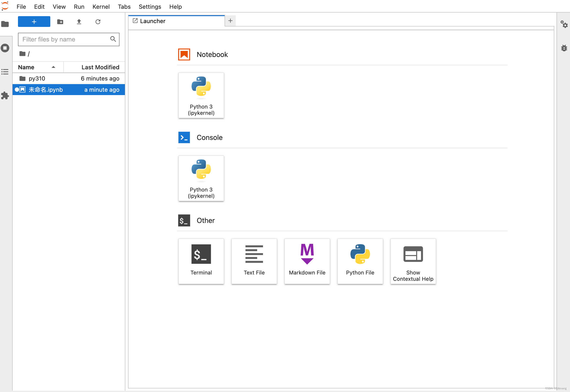Open the Kernel menu
This screenshot has height=392, width=570.
pos(101,7)
